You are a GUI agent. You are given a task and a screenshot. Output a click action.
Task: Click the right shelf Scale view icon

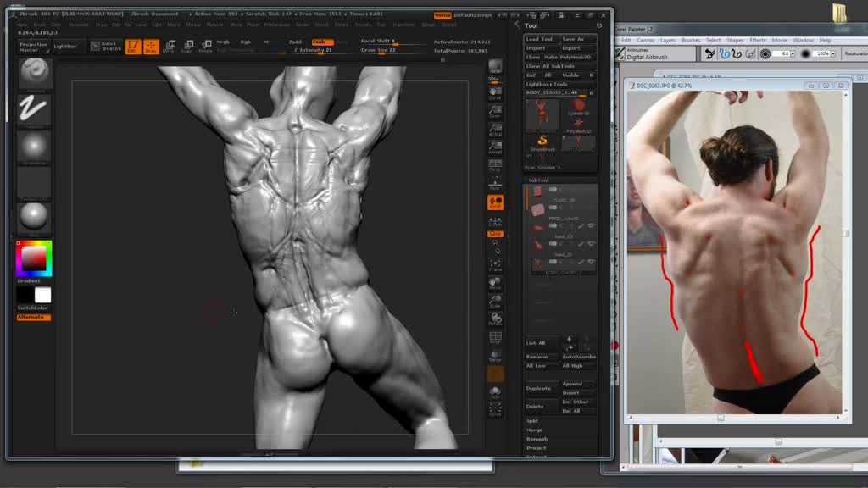click(x=495, y=302)
